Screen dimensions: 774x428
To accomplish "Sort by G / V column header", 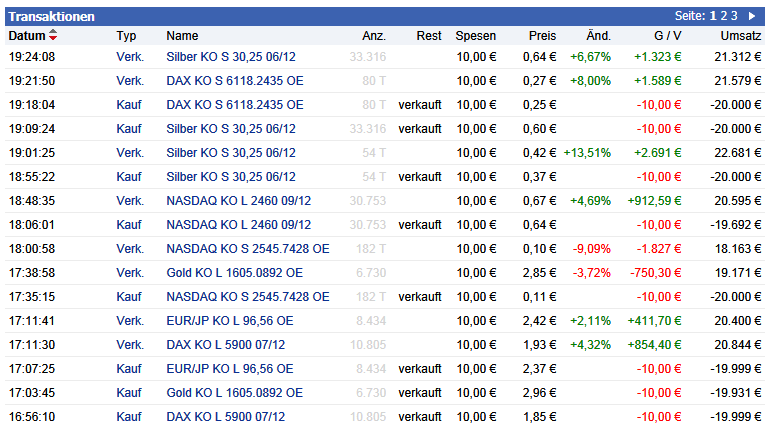I will click(x=667, y=36).
